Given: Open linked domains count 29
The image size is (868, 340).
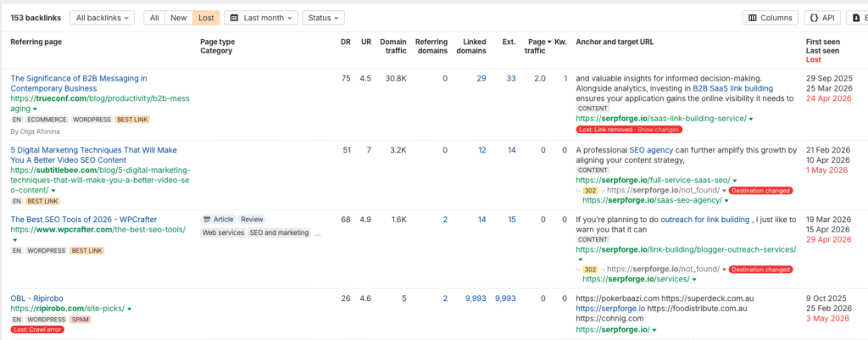Looking at the screenshot, I should pyautogui.click(x=481, y=79).
